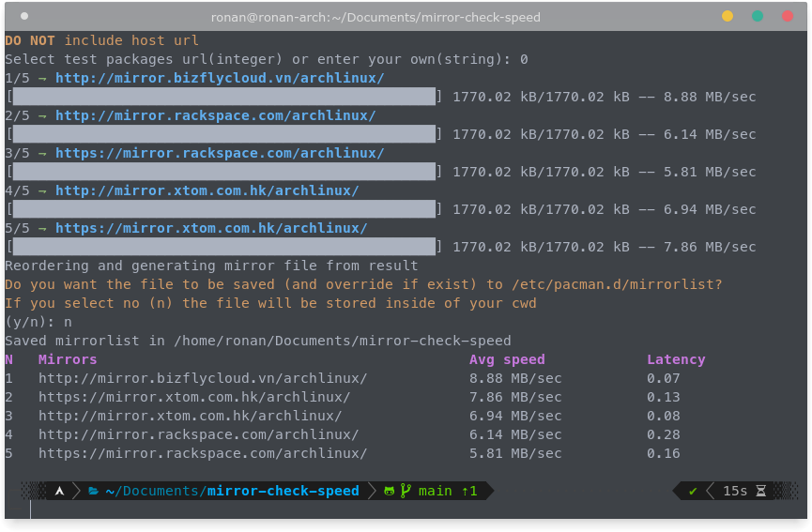Click the yellow minimize window button
Image resolution: width=812 pixels, height=532 pixels.
point(728,17)
